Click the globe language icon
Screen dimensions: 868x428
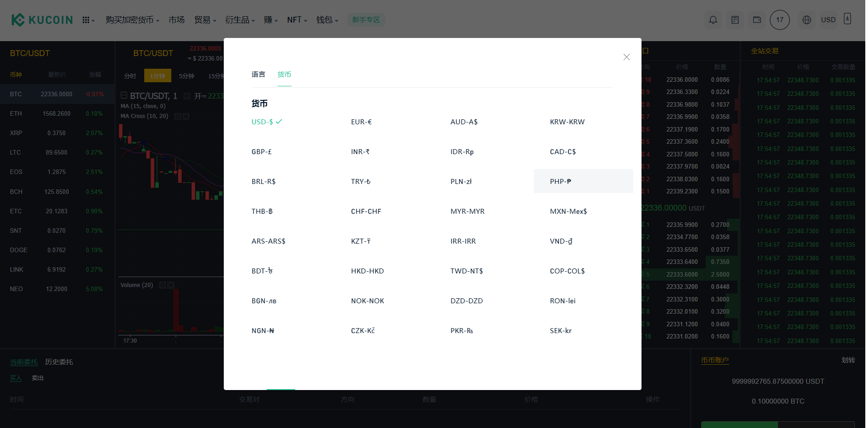[x=807, y=20]
